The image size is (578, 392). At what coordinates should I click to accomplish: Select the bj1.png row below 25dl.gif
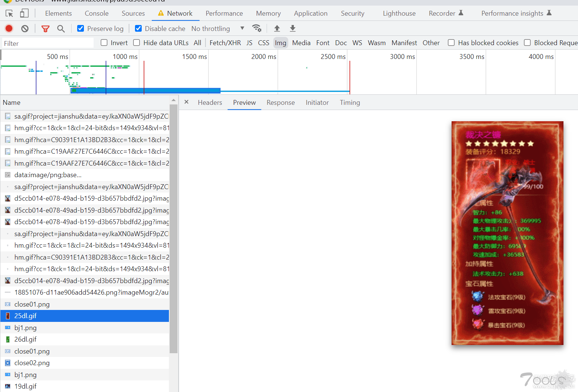coord(85,328)
